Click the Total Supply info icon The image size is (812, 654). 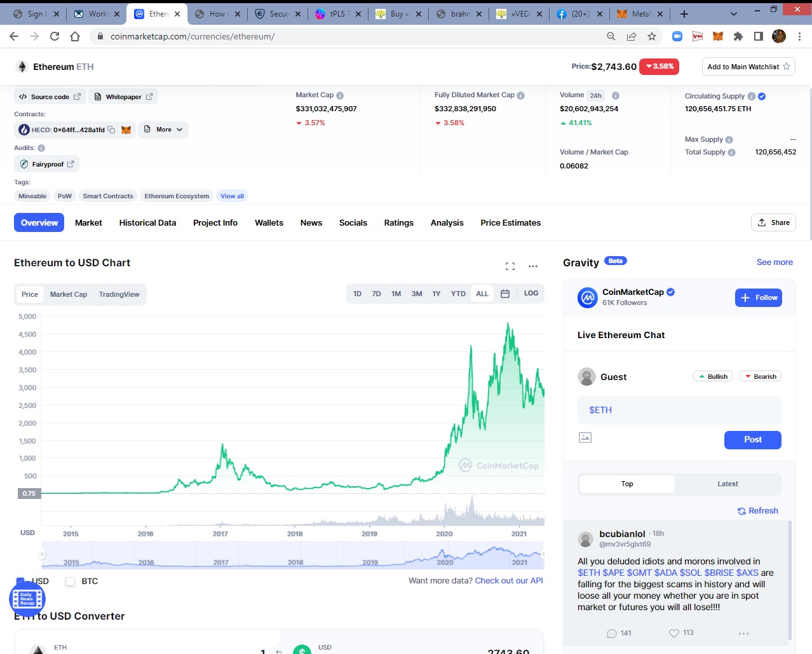[x=731, y=153]
